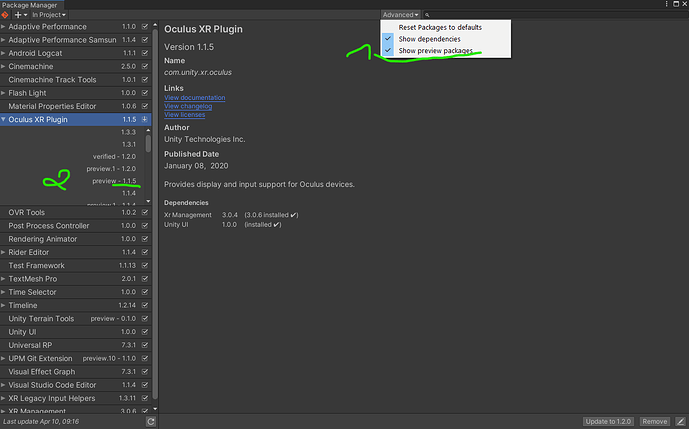689x429 pixels.
Task: Expand Adaptive Performance Samsung package
Action: coord(3,40)
